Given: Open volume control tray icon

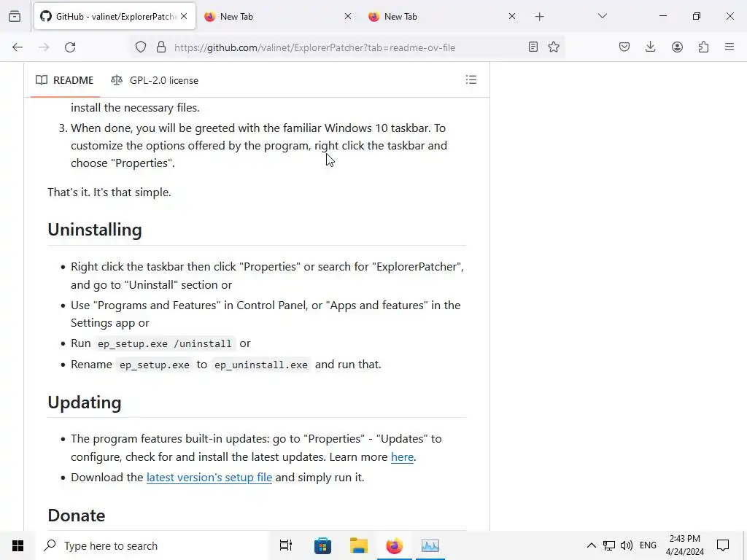Looking at the screenshot, I should pos(627,545).
